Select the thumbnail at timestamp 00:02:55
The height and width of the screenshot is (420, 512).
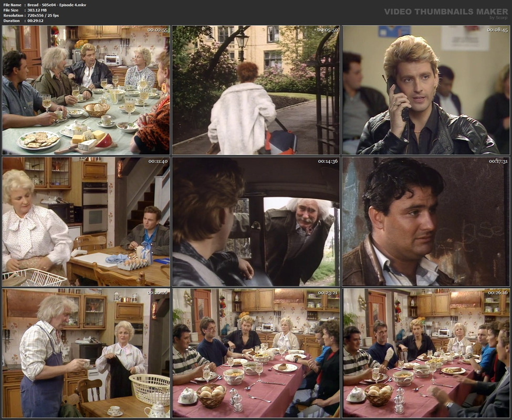pos(86,90)
